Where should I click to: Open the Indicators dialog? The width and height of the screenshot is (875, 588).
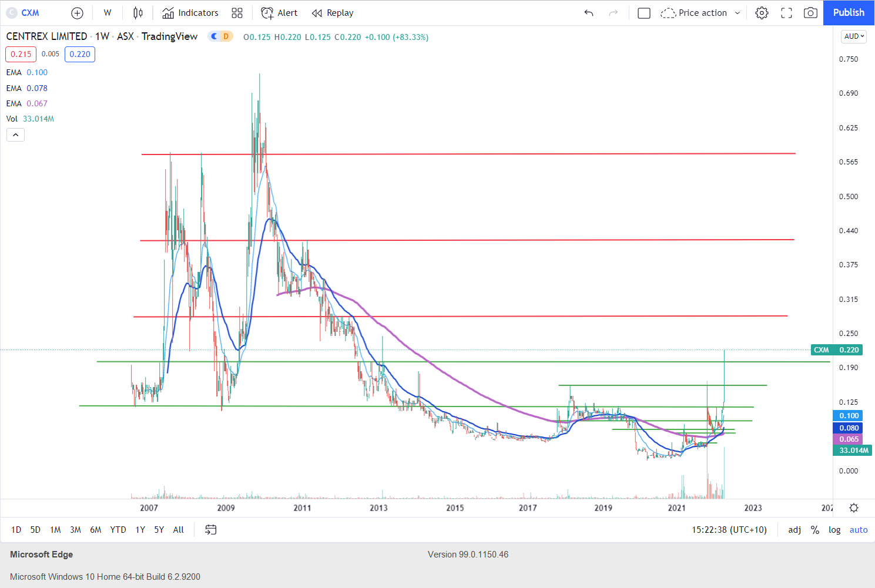[190, 13]
